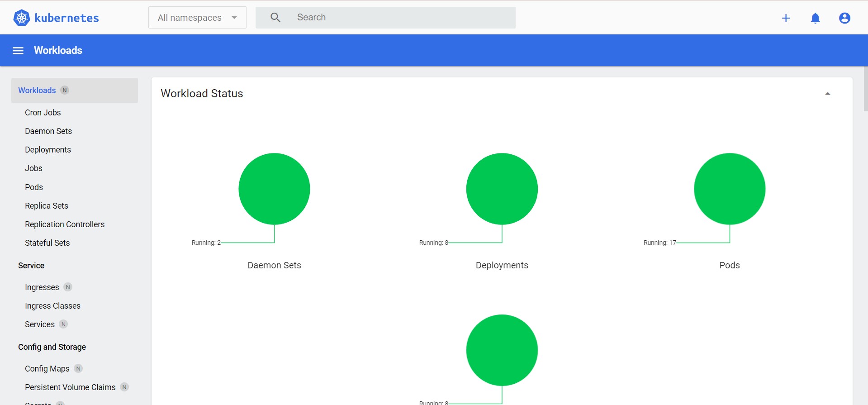Screen dimensions: 868x405
Task: Click N badge beside Persistent Volume Claims
Action: [124, 387]
